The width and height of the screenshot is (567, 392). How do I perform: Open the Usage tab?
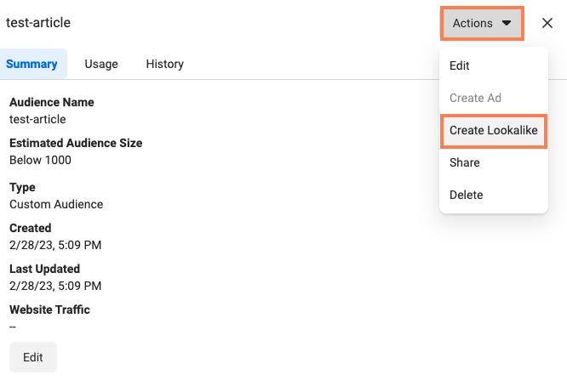click(101, 64)
